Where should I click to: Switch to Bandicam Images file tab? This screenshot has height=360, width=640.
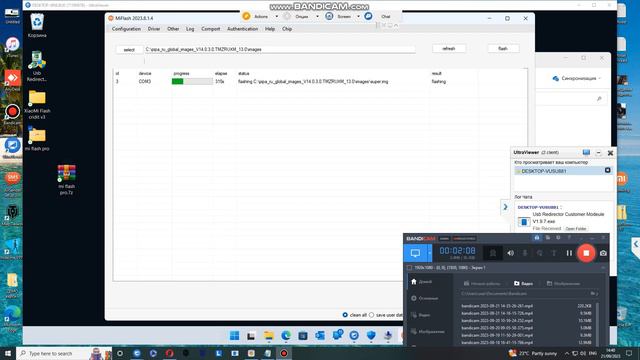pyautogui.click(x=563, y=283)
